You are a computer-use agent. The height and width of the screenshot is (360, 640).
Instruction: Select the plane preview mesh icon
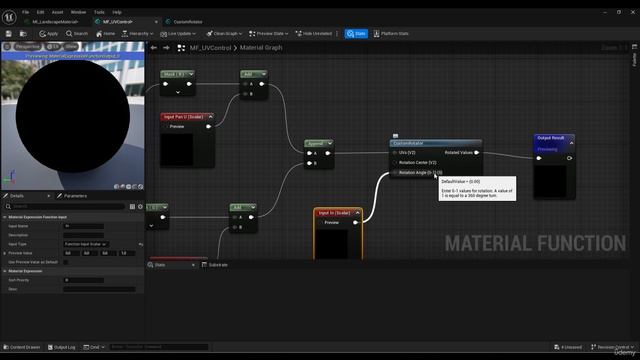[x=129, y=187]
